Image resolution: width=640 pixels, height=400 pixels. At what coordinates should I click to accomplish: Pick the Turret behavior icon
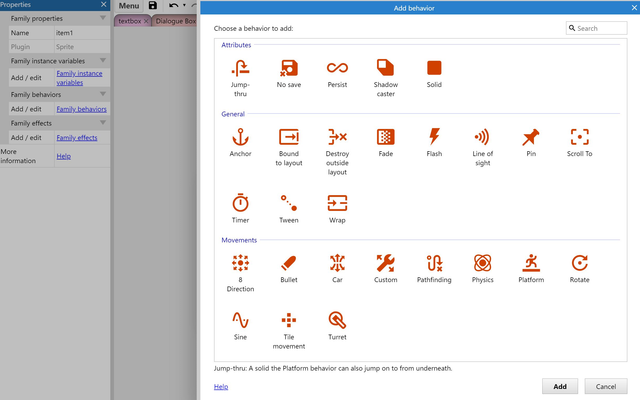(x=337, y=320)
